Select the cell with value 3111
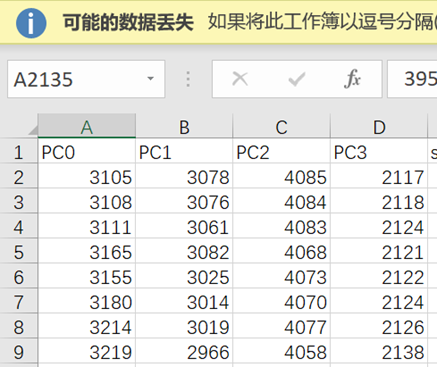 (87, 227)
